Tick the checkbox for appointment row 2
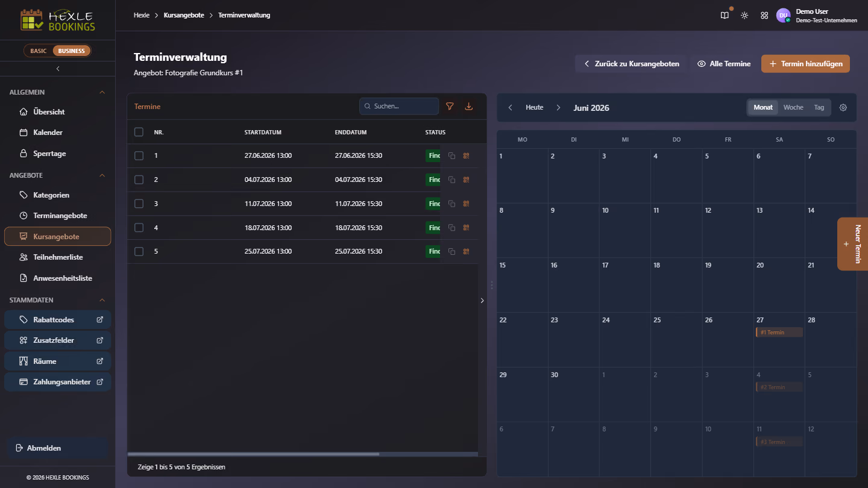868x488 pixels. point(139,180)
